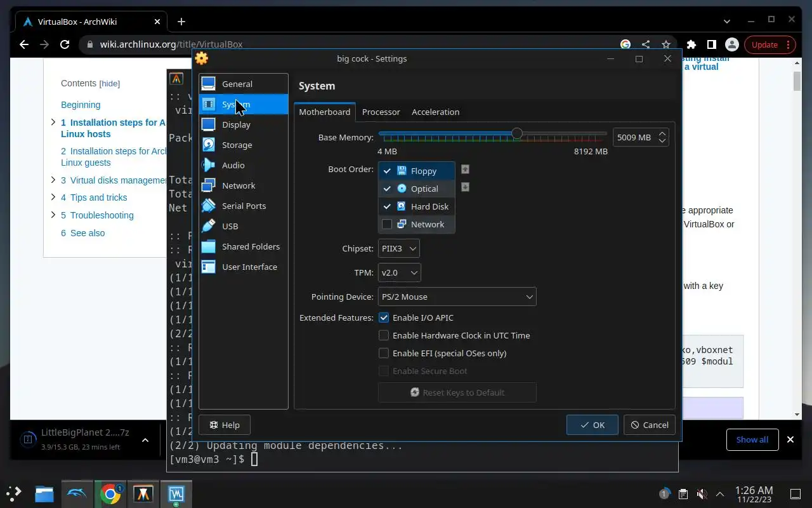Screen dimensions: 812x508
Task: Open Help for the settings dialog
Action: [225, 425]
